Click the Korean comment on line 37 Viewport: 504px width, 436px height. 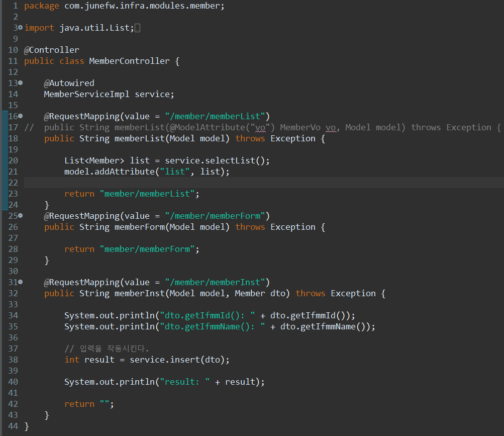click(107, 348)
